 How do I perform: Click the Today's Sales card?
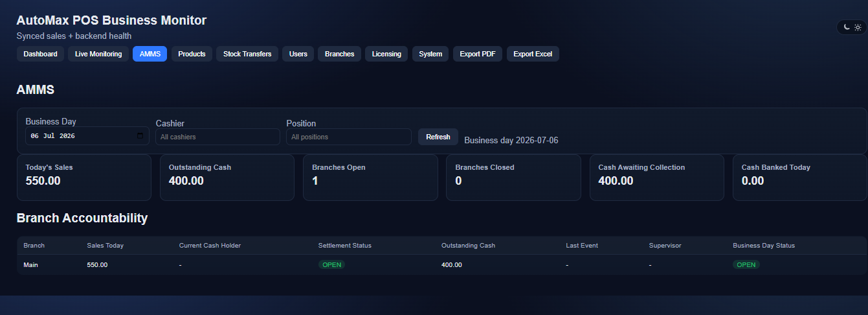[x=84, y=178]
